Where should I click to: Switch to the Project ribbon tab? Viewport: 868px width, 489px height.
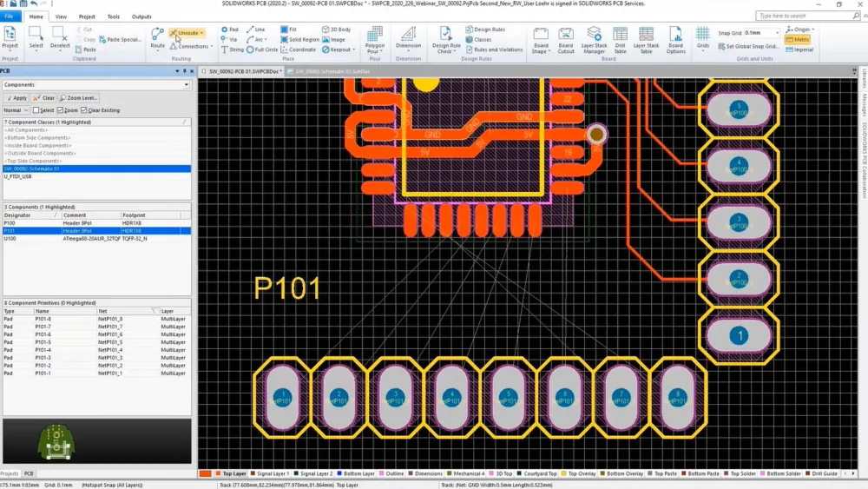click(x=86, y=17)
